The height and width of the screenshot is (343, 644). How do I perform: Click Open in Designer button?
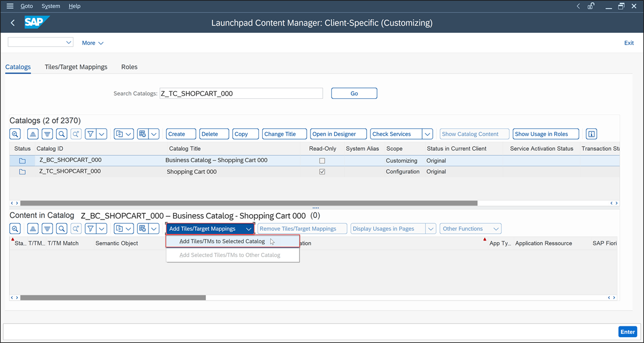click(338, 134)
